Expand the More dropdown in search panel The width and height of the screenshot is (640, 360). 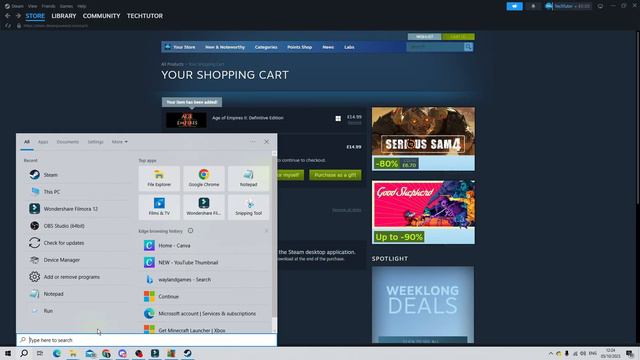point(120,142)
